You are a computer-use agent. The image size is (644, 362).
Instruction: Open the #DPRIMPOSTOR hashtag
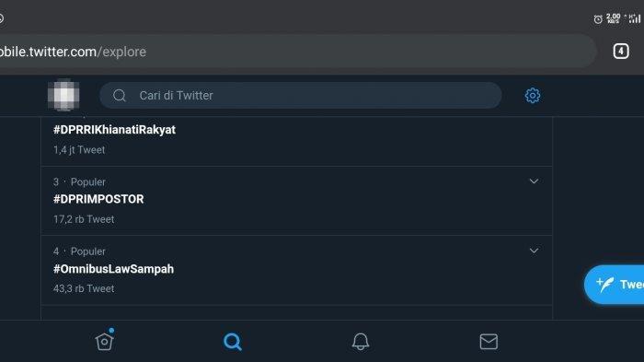pos(98,199)
